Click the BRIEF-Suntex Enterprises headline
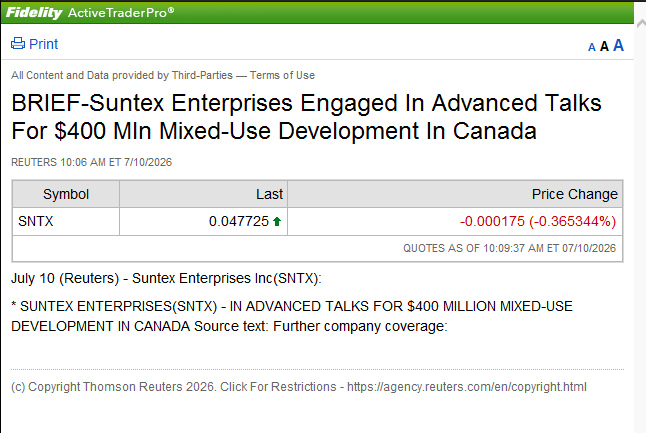646x433 pixels. click(306, 117)
